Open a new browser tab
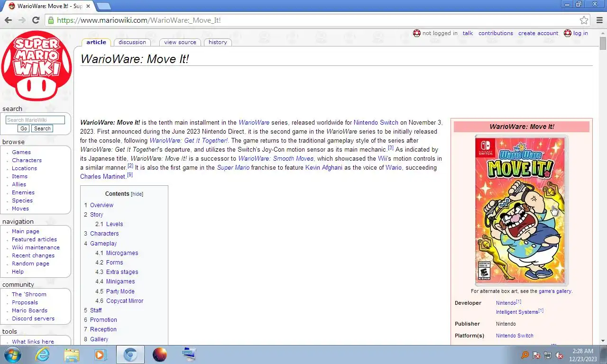The image size is (607, 364). [103, 6]
